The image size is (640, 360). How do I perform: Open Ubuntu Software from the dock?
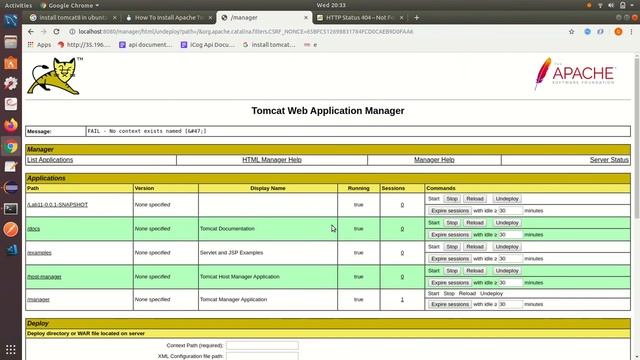(x=11, y=62)
